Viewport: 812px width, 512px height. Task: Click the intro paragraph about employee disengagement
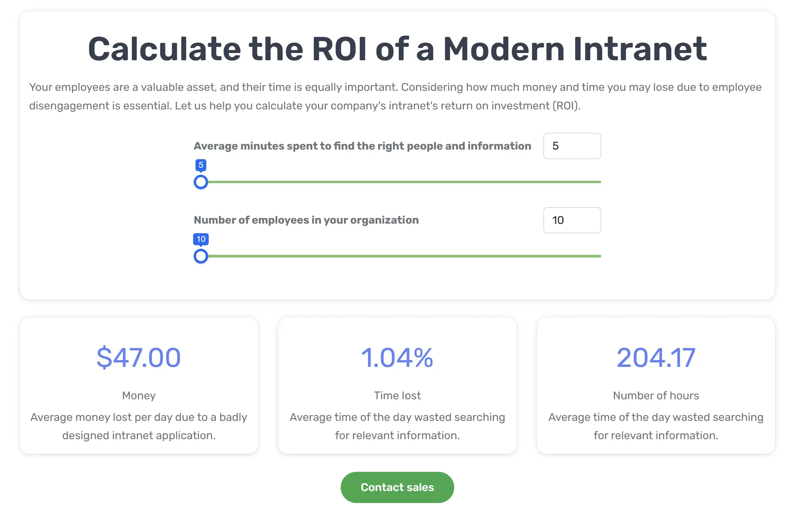(x=395, y=96)
